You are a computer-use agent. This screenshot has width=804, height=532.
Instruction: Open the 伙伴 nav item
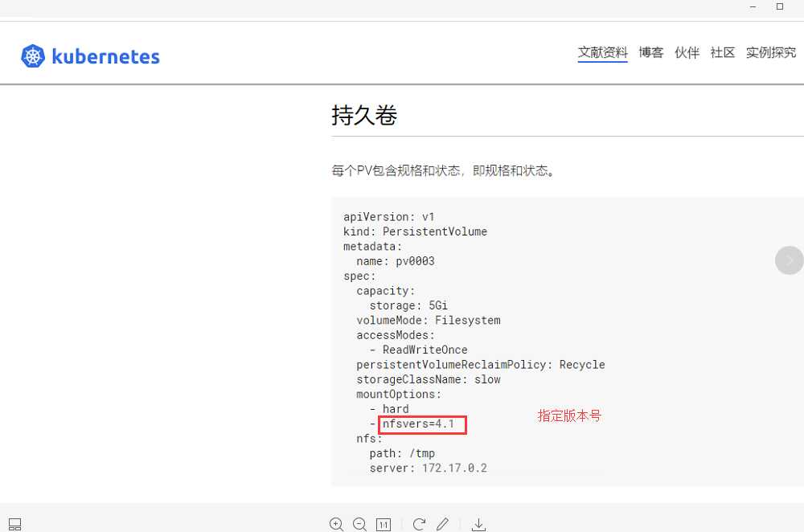687,52
